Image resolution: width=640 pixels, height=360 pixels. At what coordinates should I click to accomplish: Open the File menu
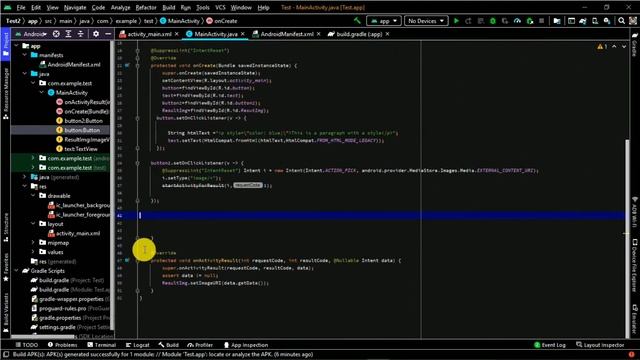pyautogui.click(x=21, y=7)
